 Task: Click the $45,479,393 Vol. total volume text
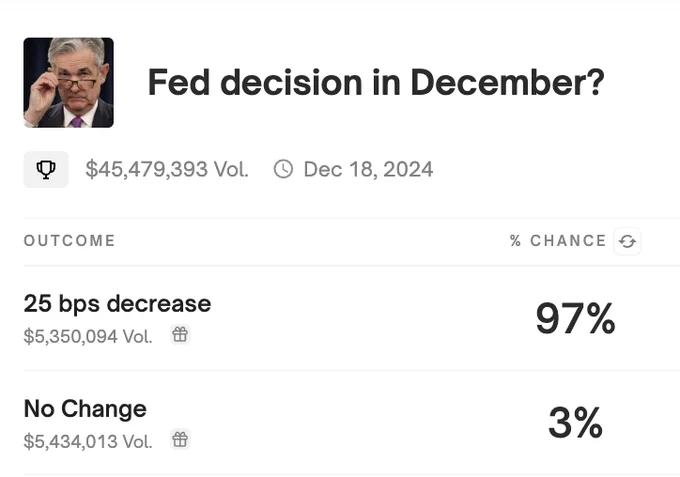pyautogui.click(x=167, y=169)
